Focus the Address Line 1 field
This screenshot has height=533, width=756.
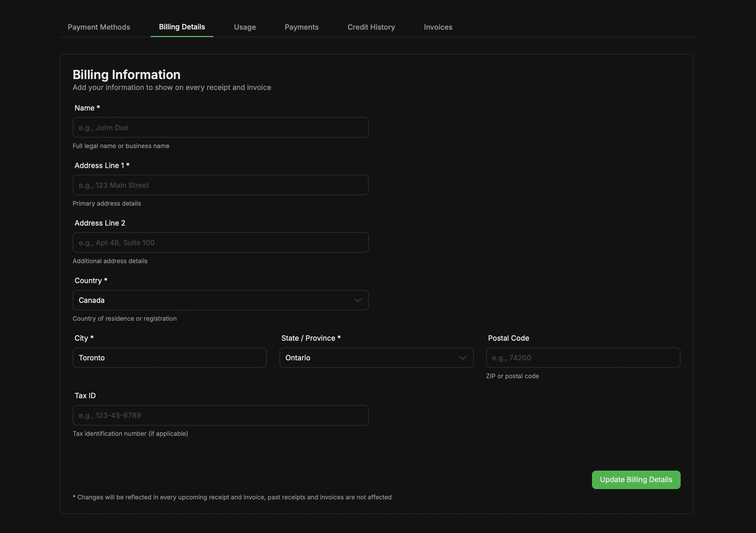click(221, 185)
